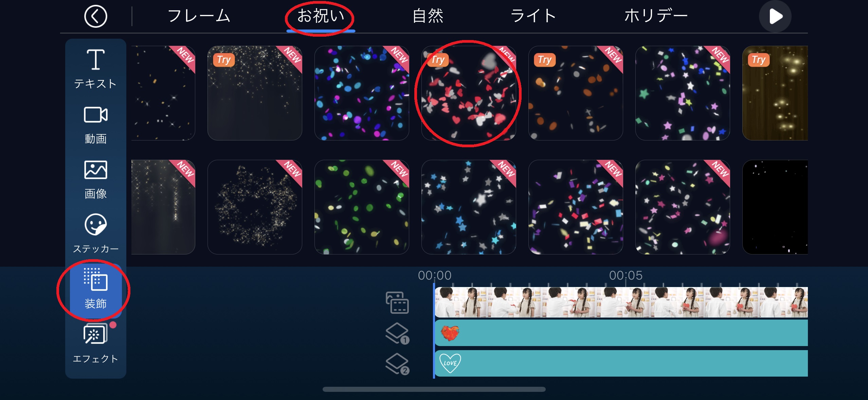Go back with the circled arrow icon
Viewport: 868px width, 400px height.
tap(95, 16)
